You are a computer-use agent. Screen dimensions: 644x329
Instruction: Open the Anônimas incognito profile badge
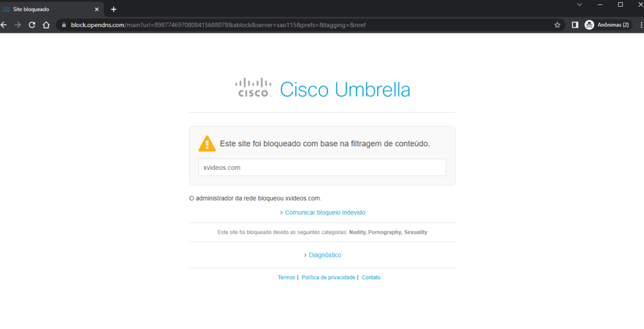[608, 25]
